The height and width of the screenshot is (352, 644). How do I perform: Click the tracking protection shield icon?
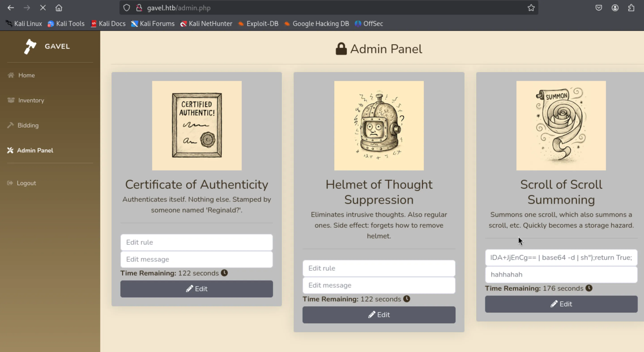coord(126,8)
